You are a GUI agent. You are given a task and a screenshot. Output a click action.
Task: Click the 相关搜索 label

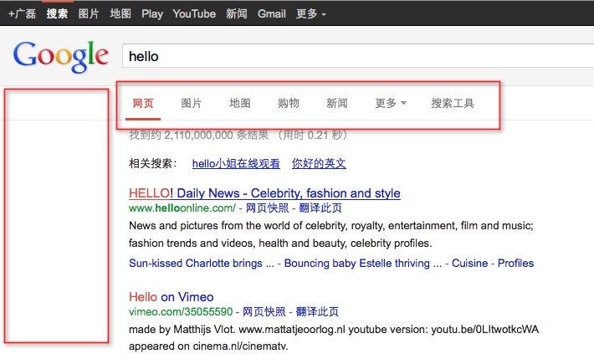click(152, 164)
